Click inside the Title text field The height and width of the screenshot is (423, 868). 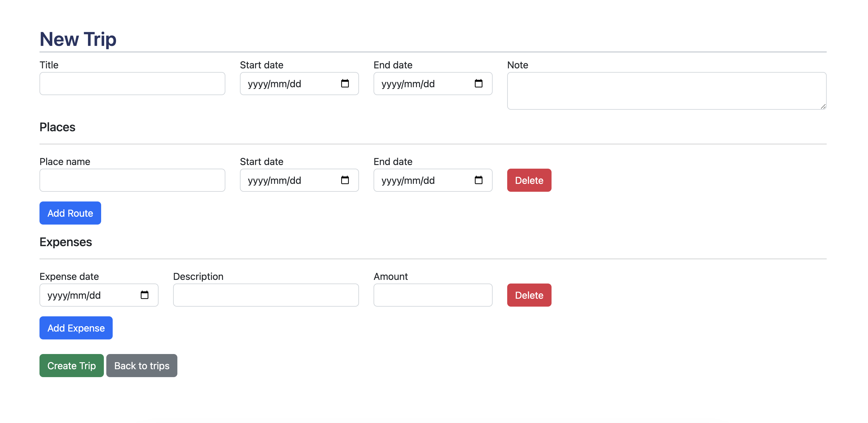[132, 83]
